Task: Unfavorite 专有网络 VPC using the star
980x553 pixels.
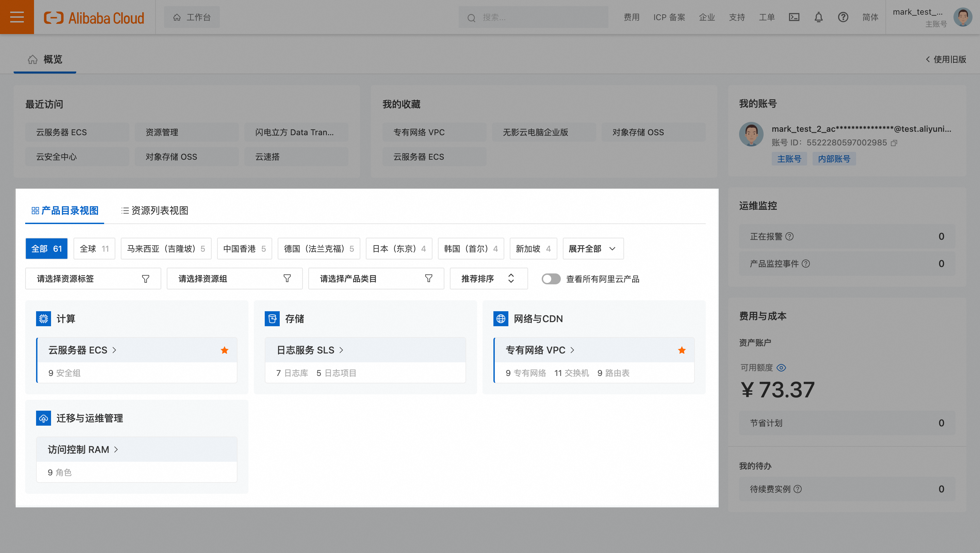Action: click(682, 350)
